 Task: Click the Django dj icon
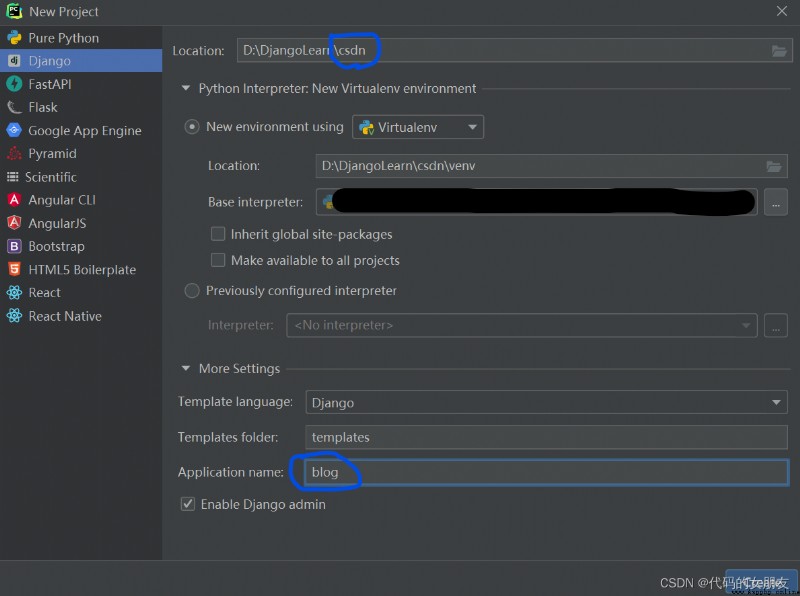(x=14, y=61)
